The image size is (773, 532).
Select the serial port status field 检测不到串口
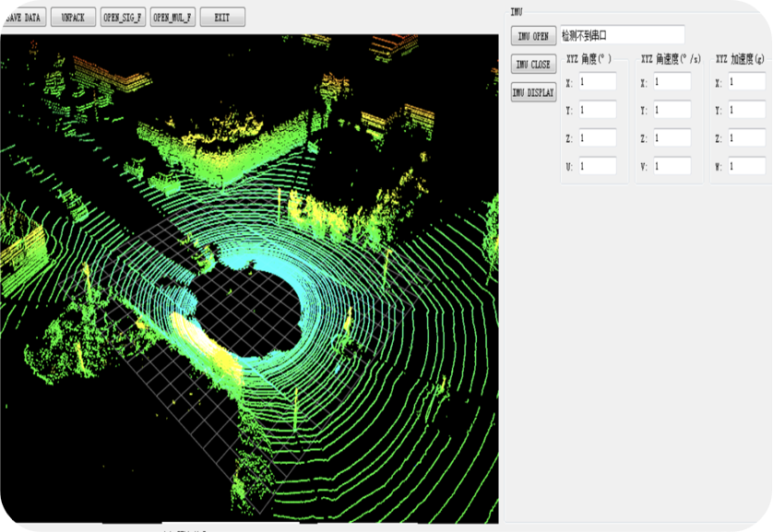point(623,35)
